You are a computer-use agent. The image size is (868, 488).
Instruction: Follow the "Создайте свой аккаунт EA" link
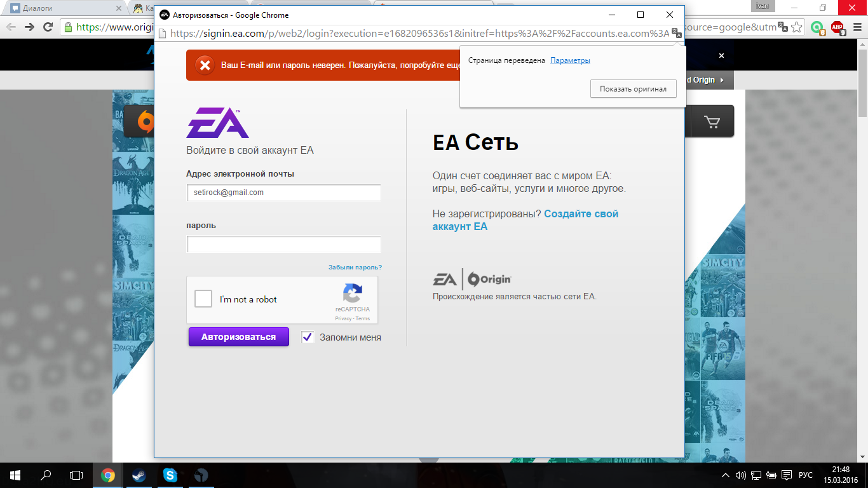tap(526, 220)
